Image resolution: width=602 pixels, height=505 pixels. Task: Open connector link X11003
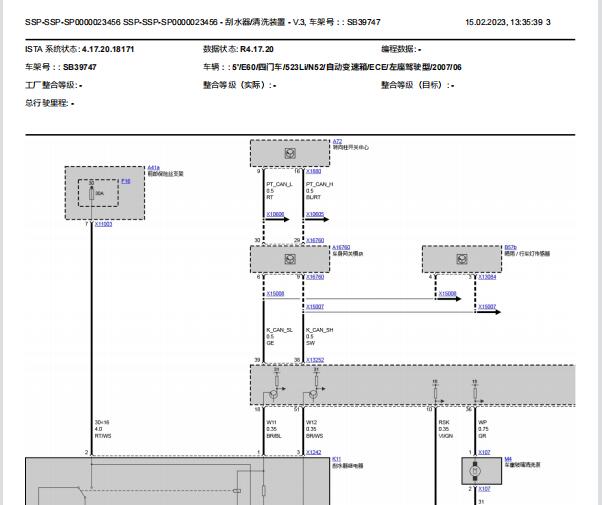pos(104,224)
